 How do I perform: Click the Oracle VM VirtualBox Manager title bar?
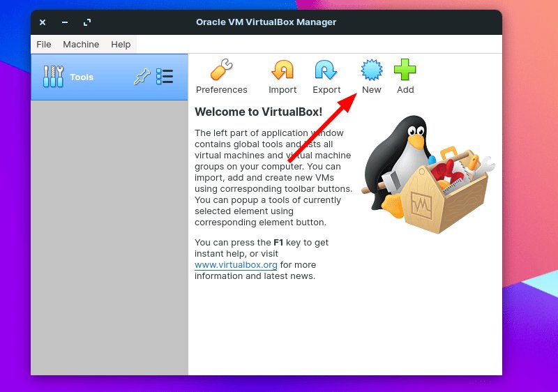pyautogui.click(x=266, y=22)
